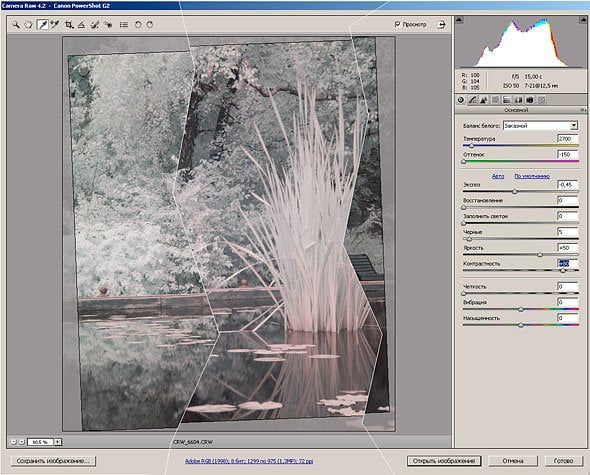Select the Zoom tool magnifier
This screenshot has height=475, width=590.
15,24
